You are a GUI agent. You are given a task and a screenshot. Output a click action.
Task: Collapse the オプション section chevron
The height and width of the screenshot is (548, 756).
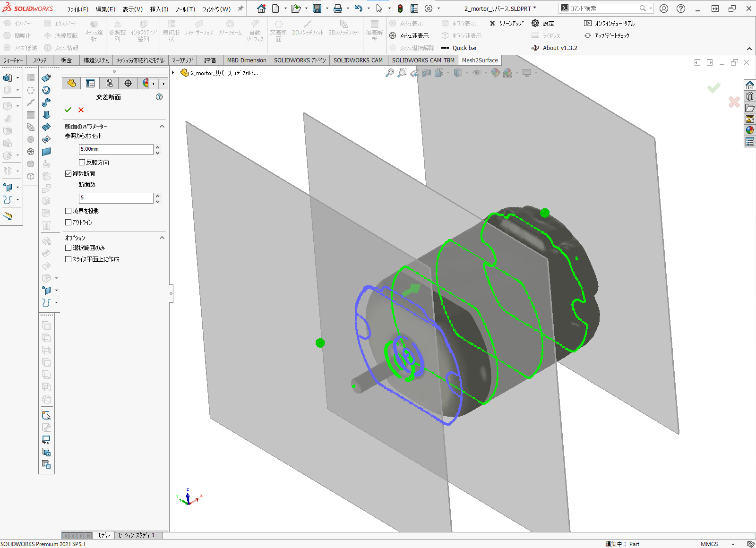click(162, 238)
